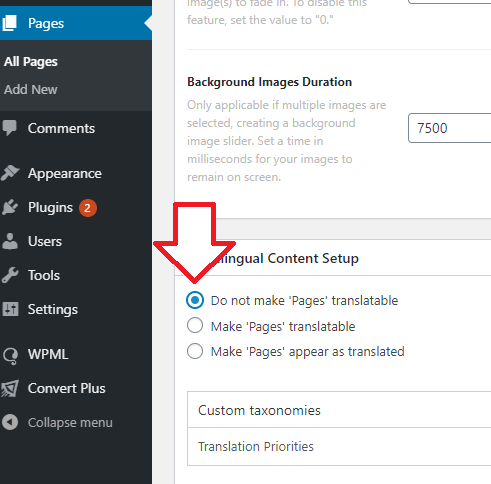
Task: Click the Tools wrench icon
Action: [x=10, y=275]
